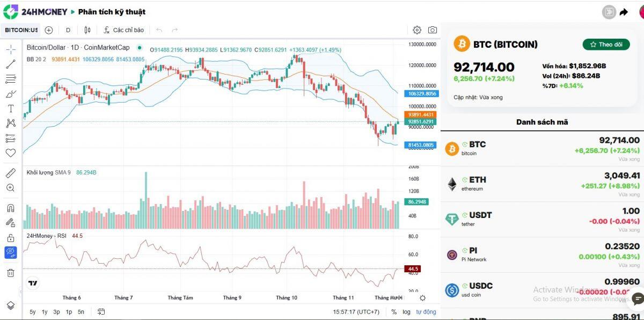
Task: Click the redo arrow
Action: (174, 30)
